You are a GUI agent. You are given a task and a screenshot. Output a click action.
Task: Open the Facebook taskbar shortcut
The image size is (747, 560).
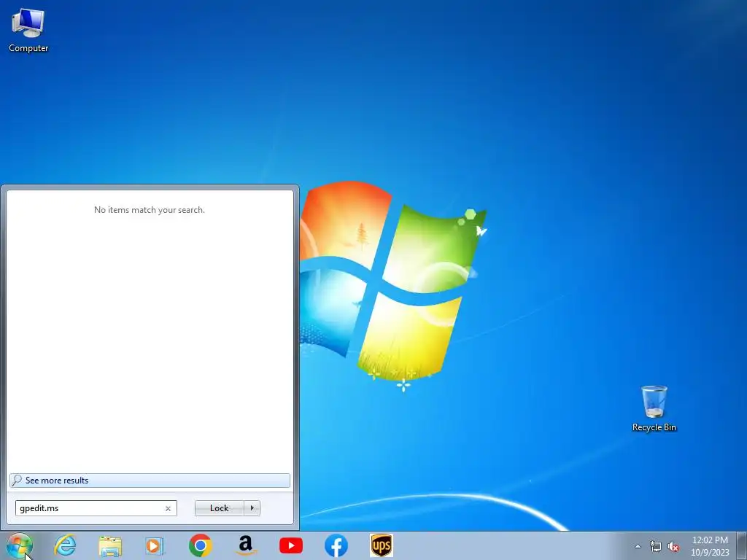[336, 545]
